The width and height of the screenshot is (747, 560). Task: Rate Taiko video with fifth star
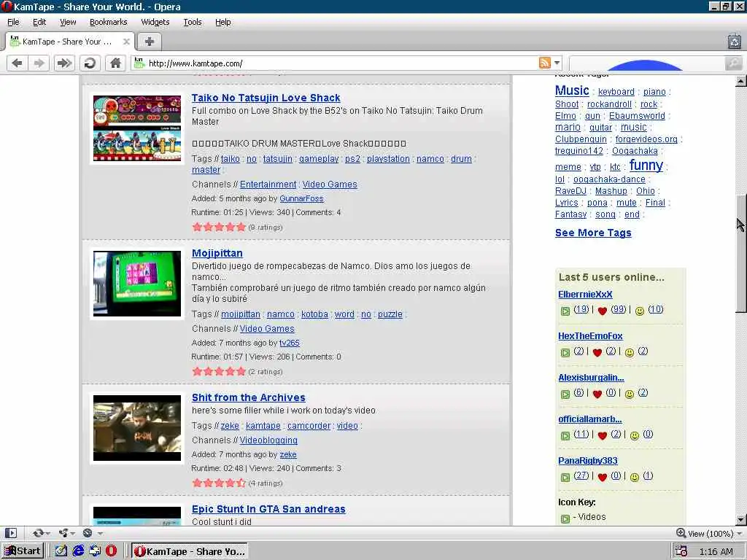click(241, 227)
